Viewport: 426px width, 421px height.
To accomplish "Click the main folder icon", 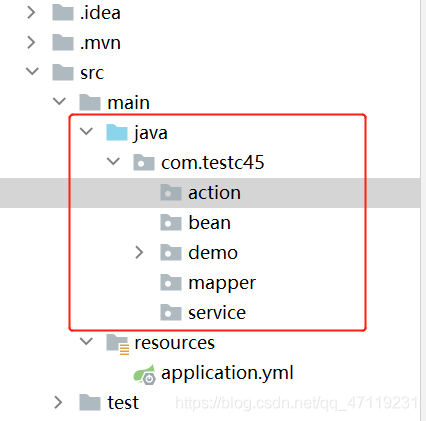I will coord(90,102).
